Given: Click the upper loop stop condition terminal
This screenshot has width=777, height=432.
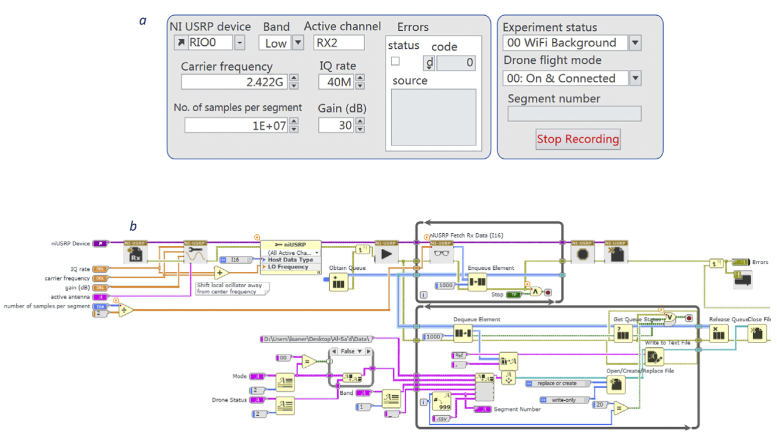Looking at the screenshot, I should click(548, 292).
